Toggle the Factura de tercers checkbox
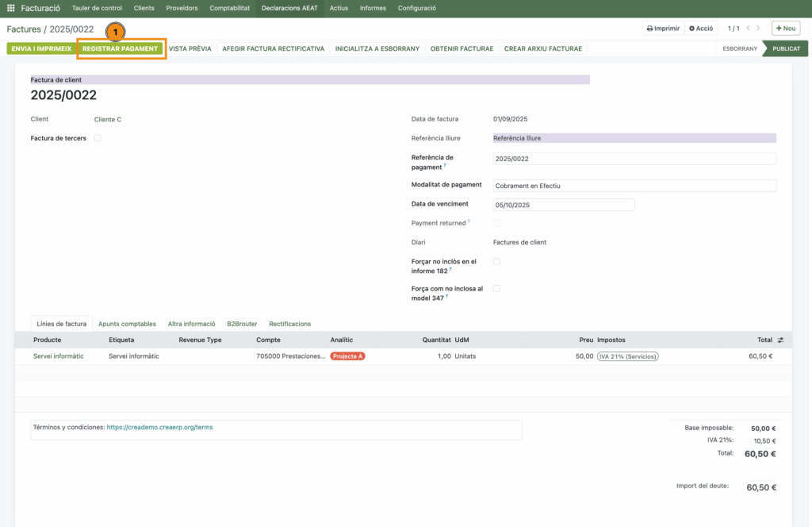The width and height of the screenshot is (812, 527). click(x=98, y=138)
